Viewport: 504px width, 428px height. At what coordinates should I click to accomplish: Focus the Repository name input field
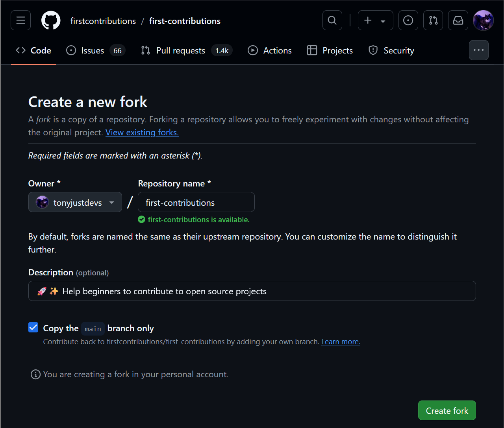point(196,202)
